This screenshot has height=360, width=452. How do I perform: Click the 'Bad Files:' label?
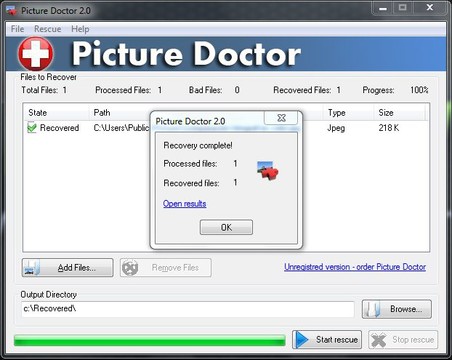click(x=205, y=90)
